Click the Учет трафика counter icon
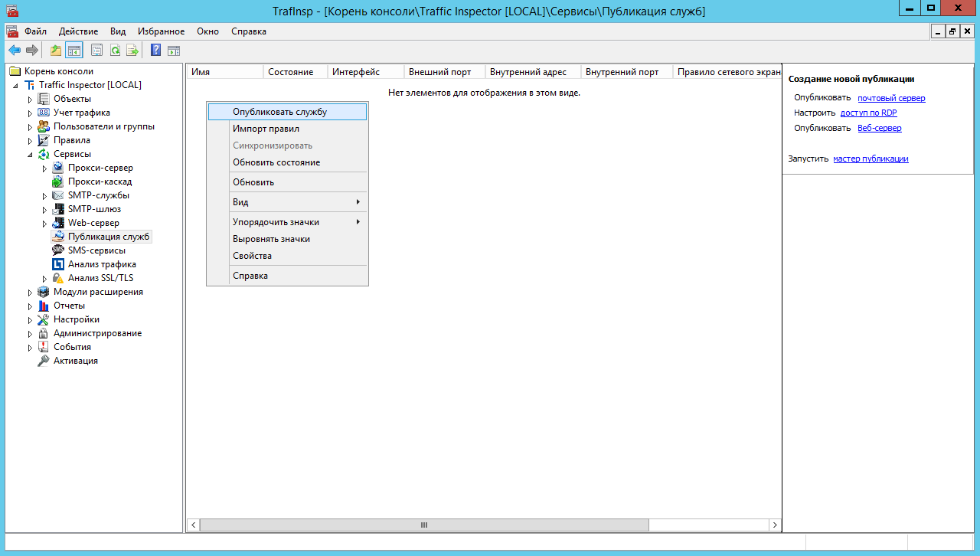 tap(44, 113)
